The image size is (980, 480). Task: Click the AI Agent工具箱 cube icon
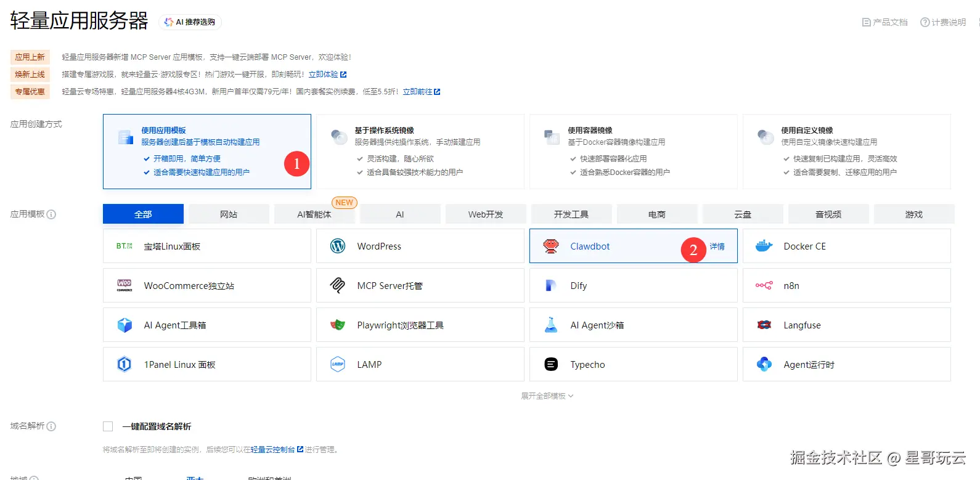(125, 325)
